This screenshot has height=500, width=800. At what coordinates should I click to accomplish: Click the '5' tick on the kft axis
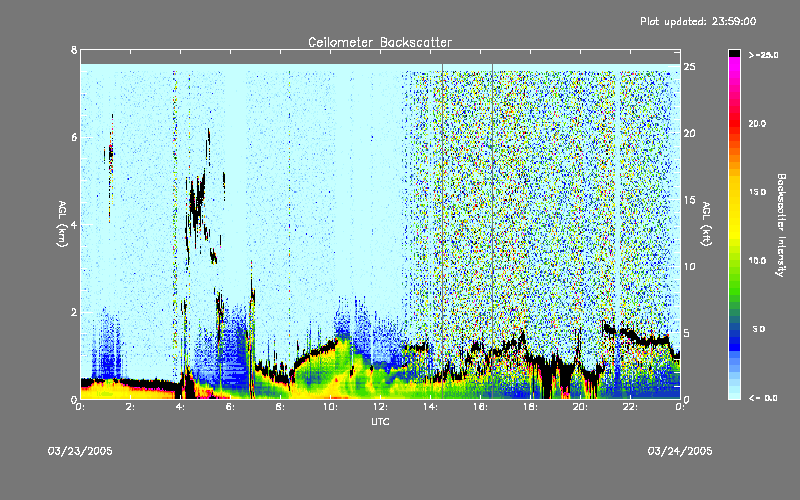[687, 333]
